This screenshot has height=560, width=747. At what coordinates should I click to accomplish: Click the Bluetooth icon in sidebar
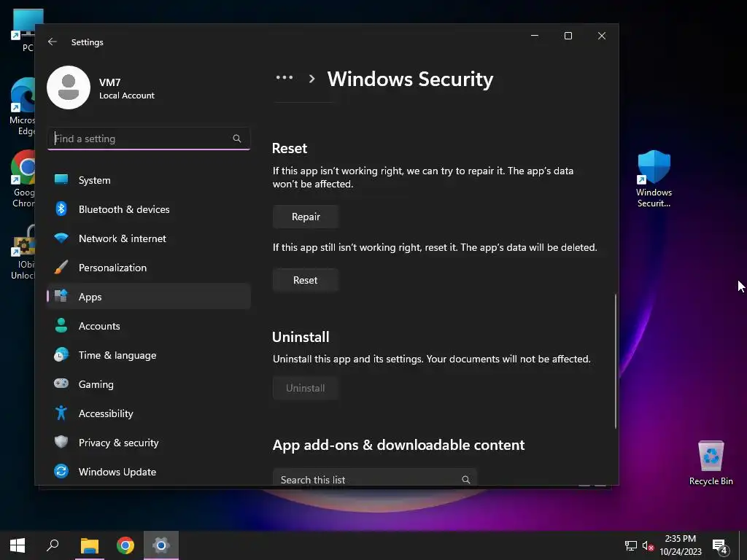[x=61, y=209]
